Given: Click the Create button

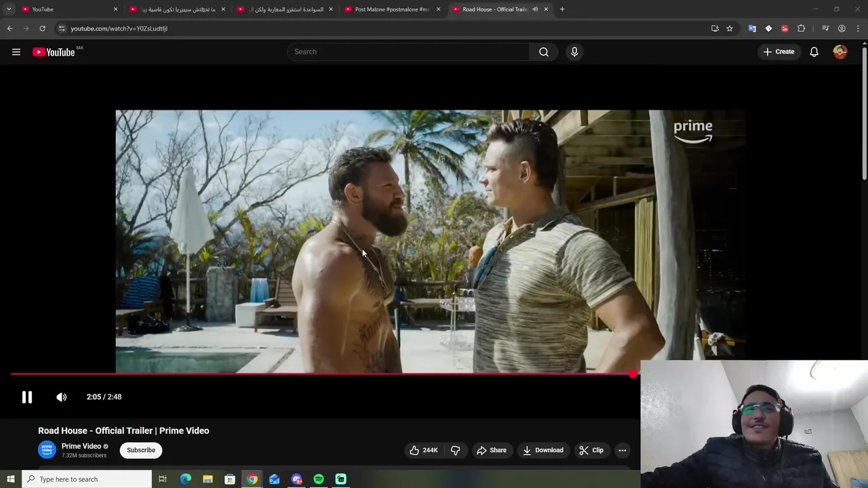Looking at the screenshot, I should click(778, 52).
